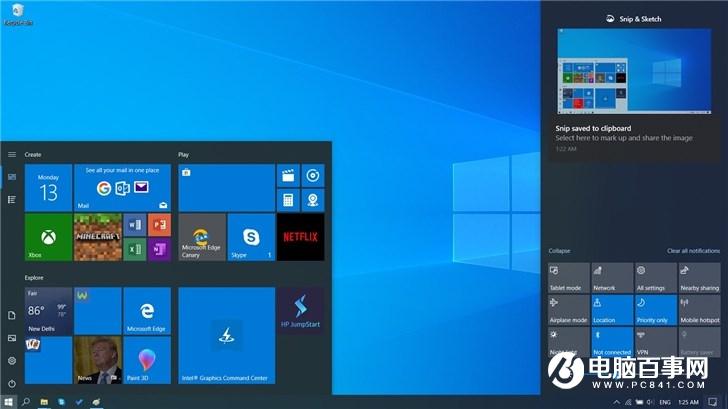Image resolution: width=728 pixels, height=409 pixels.
Task: Open the Groove Music disc tile
Action: tap(313, 175)
